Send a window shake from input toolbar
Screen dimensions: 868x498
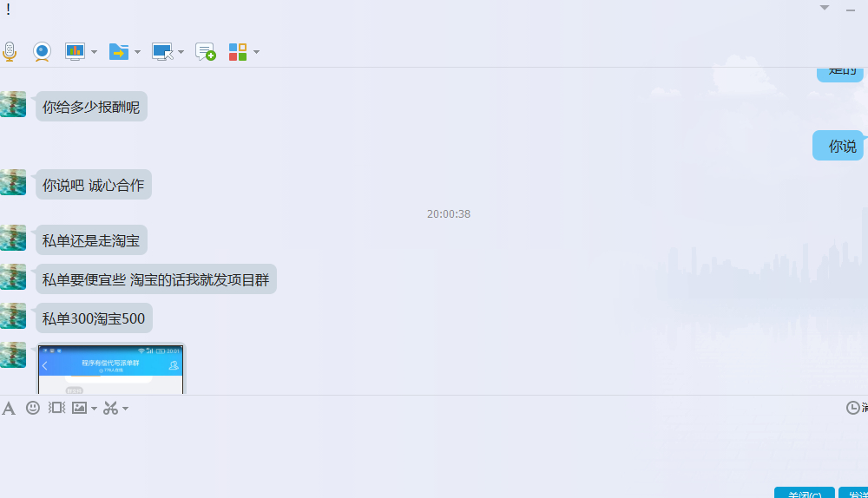click(x=56, y=408)
